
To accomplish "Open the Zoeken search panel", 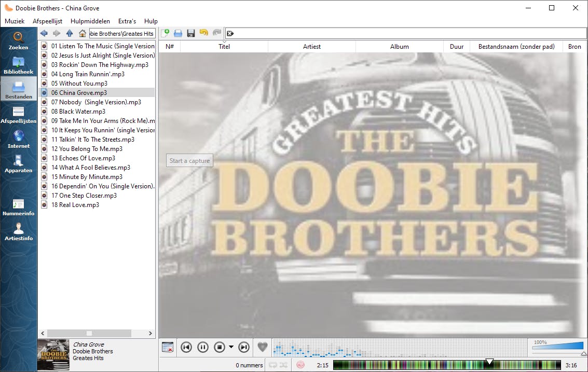I will tap(18, 40).
